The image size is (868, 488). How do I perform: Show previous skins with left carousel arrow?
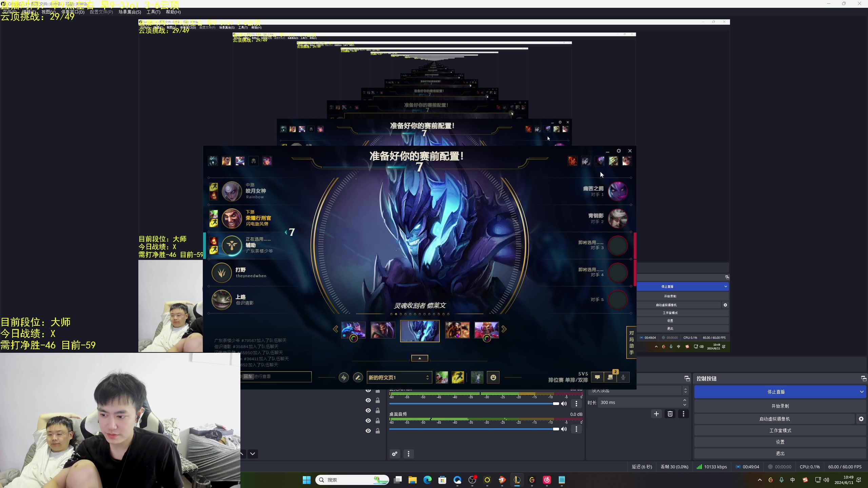335,329
